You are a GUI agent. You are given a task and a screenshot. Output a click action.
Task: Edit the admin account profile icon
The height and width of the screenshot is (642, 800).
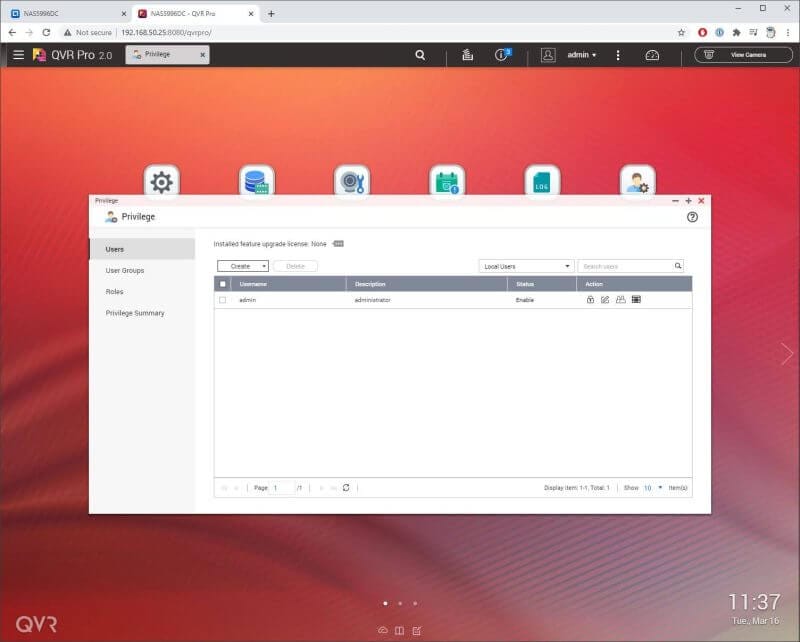[x=605, y=300]
